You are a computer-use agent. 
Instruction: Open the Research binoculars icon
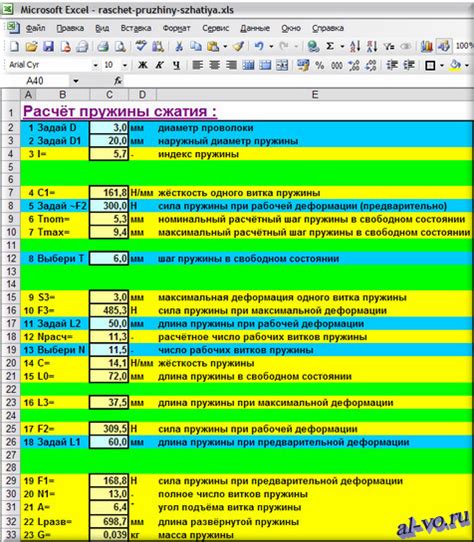pyautogui.click(x=158, y=46)
